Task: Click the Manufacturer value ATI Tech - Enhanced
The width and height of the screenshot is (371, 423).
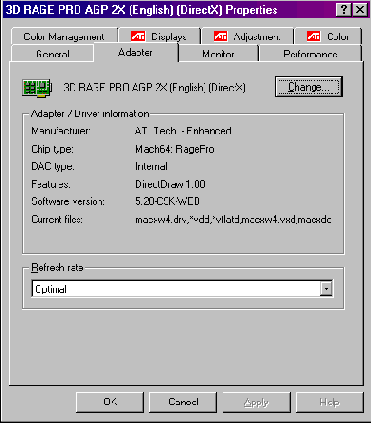Action: tap(183, 131)
